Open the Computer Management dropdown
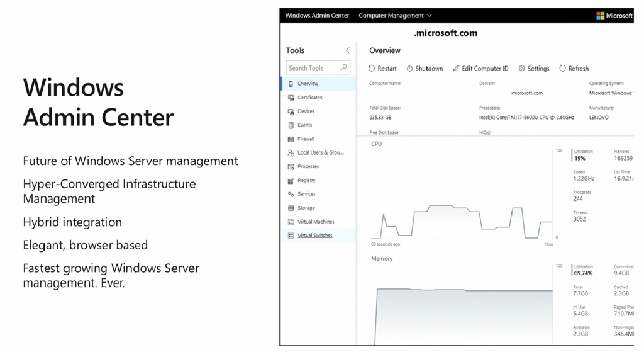 (395, 16)
